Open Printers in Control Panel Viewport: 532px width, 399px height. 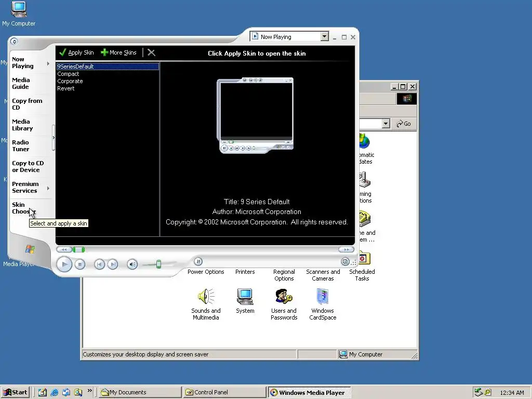pyautogui.click(x=245, y=272)
